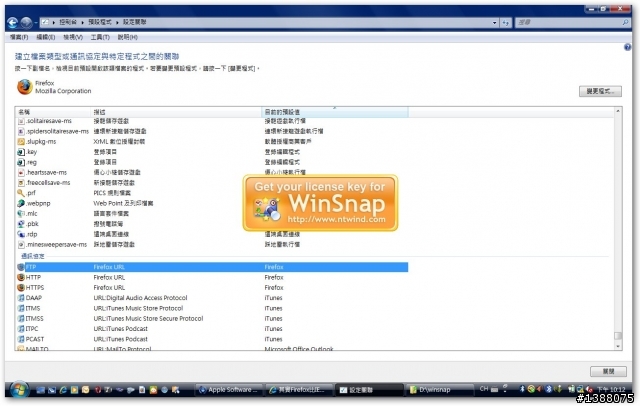Viewport: 640px width, 406px height.
Task: Click the .prf file key icon
Action: (21, 193)
